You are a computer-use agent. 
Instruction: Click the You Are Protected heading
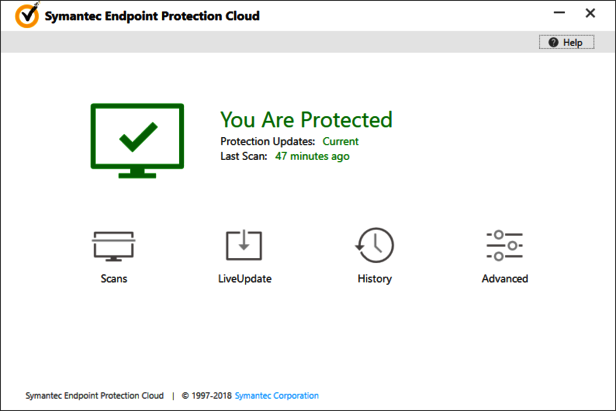pyautogui.click(x=306, y=120)
